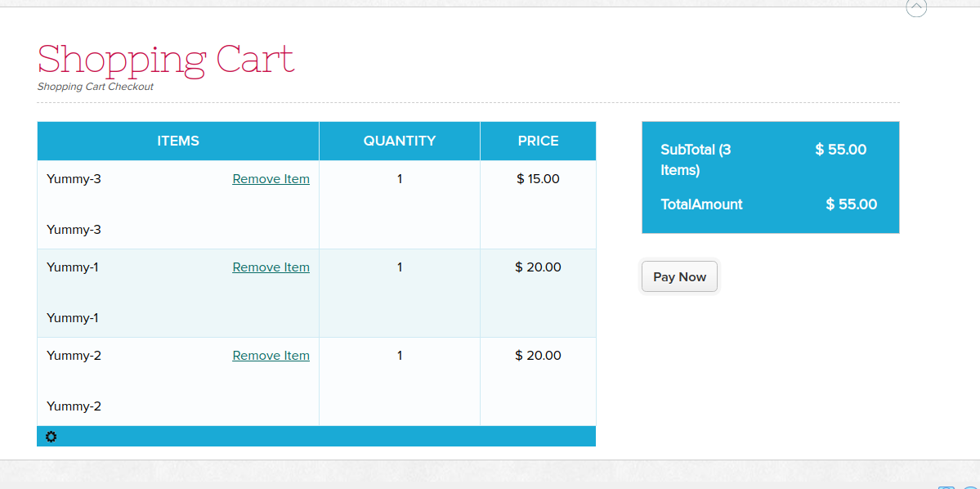Select the price in the Yummy-1 row
Viewport: 980px width, 489px height.
538,267
